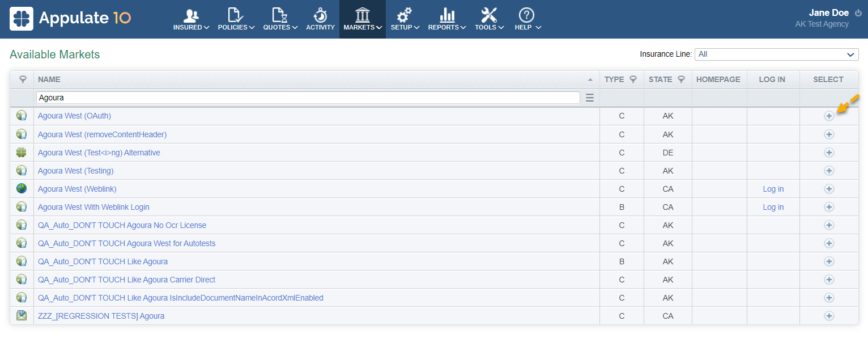The height and width of the screenshot is (338, 868).
Task: Add Agoura West for Autotests market
Action: 829,243
